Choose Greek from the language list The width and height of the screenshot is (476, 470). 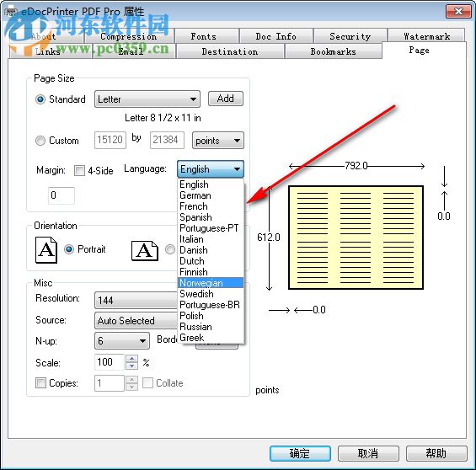211,338
